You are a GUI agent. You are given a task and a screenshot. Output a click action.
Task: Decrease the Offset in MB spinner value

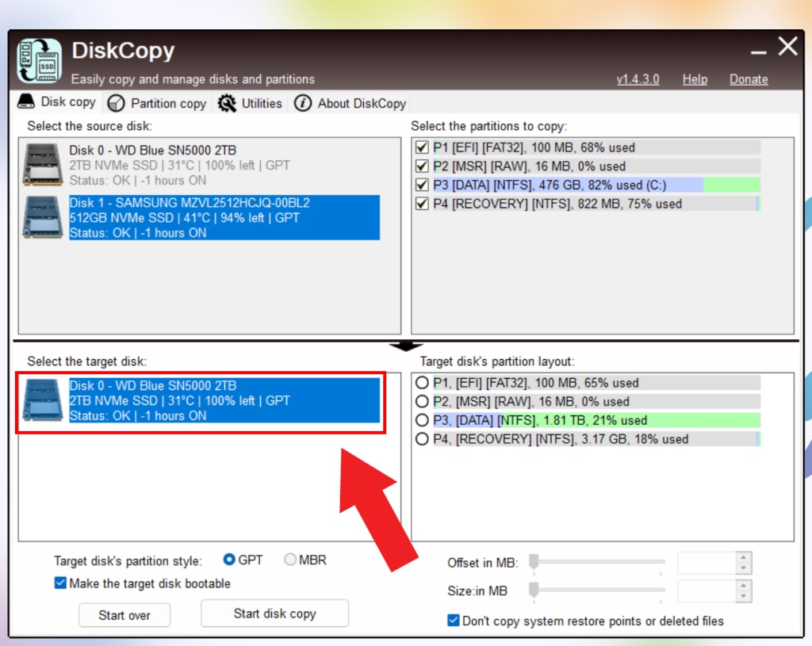tap(744, 568)
